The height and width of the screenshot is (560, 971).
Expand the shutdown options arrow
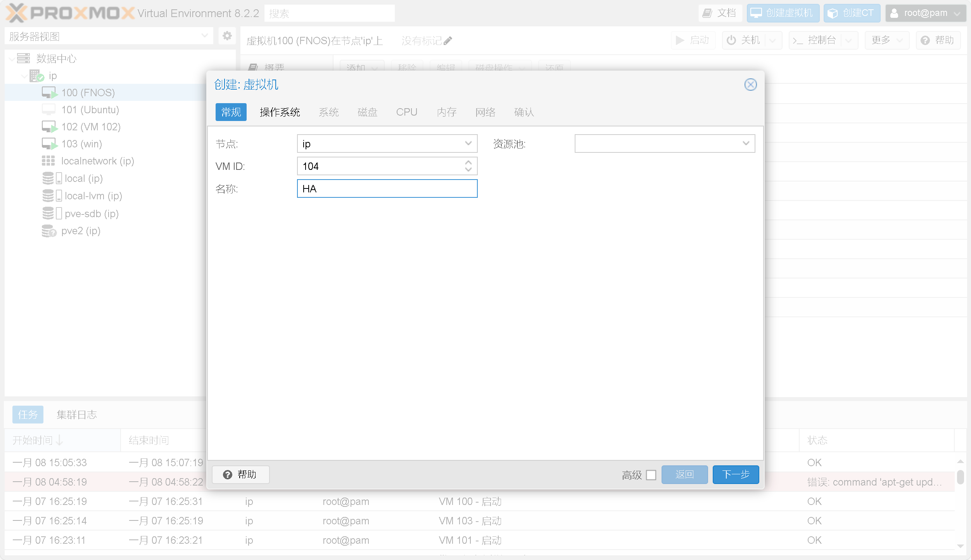[772, 40]
